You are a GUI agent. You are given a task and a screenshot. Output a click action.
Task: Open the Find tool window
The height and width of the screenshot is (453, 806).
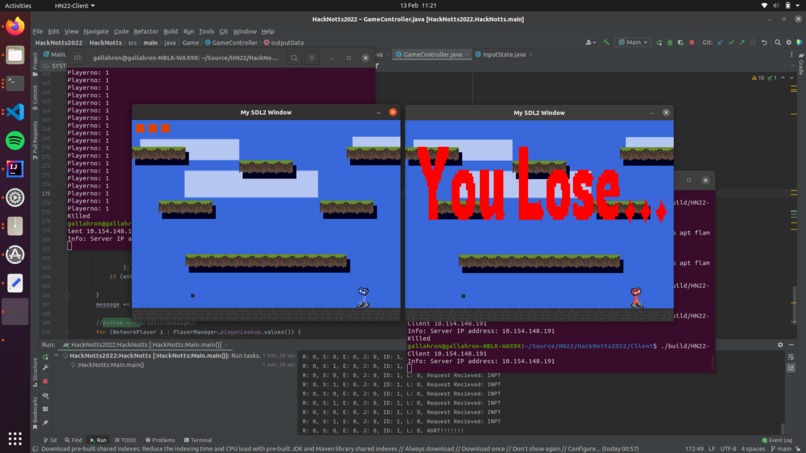pyautogui.click(x=73, y=440)
